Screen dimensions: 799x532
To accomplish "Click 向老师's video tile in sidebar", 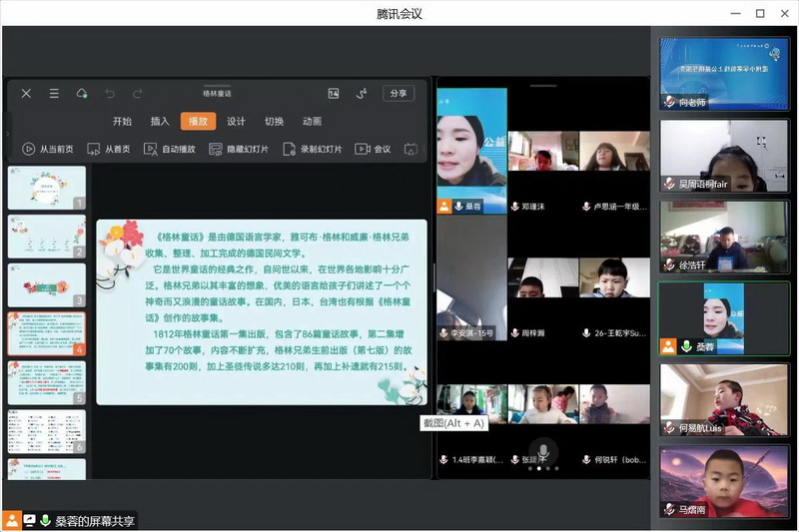I will pyautogui.click(x=724, y=73).
